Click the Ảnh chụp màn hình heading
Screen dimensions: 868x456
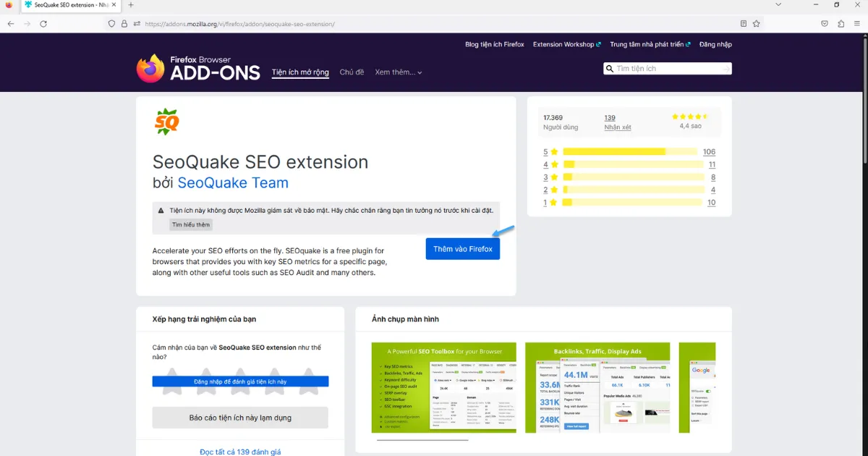pyautogui.click(x=405, y=319)
